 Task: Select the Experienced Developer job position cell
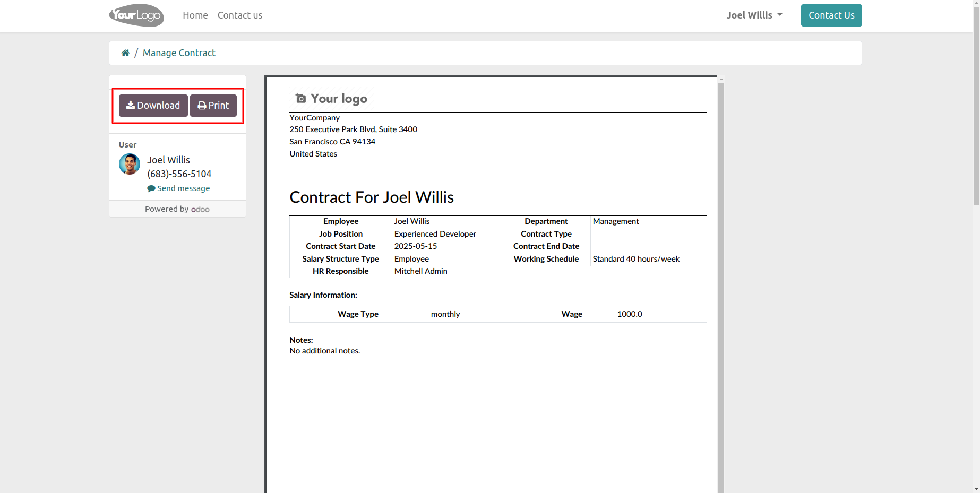pyautogui.click(x=446, y=234)
